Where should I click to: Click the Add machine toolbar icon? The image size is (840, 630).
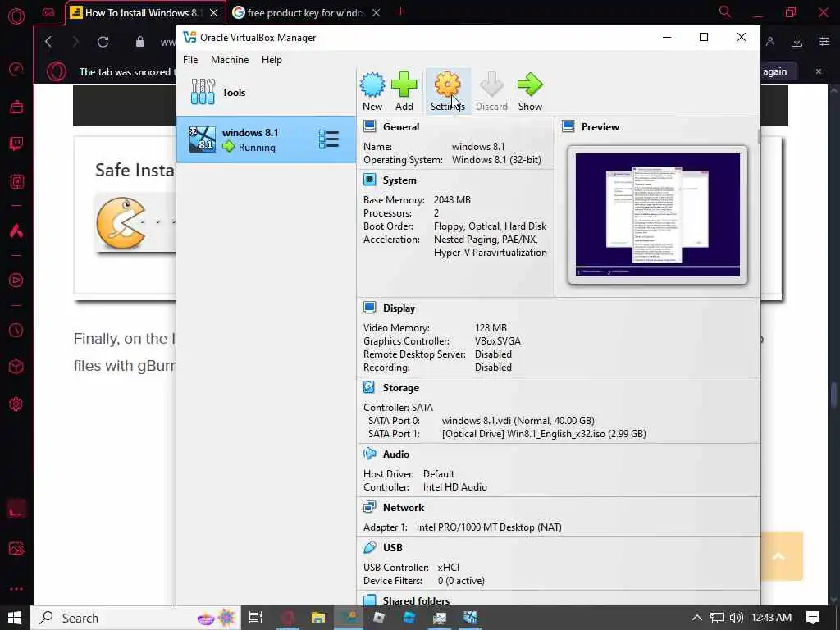click(404, 91)
